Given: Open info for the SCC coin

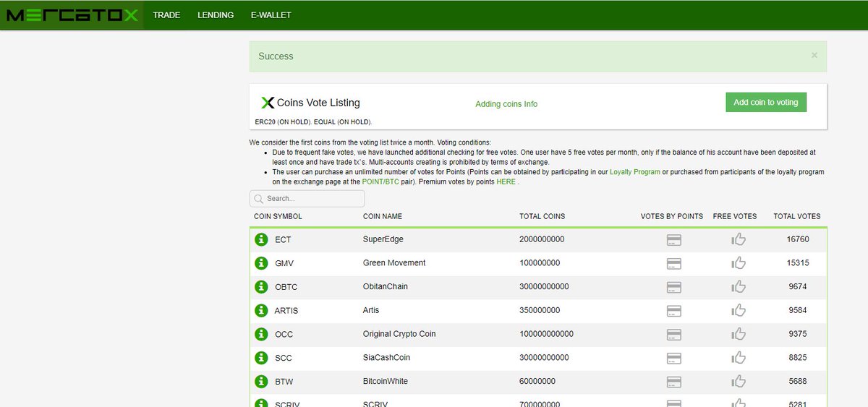Looking at the screenshot, I should click(x=261, y=358).
